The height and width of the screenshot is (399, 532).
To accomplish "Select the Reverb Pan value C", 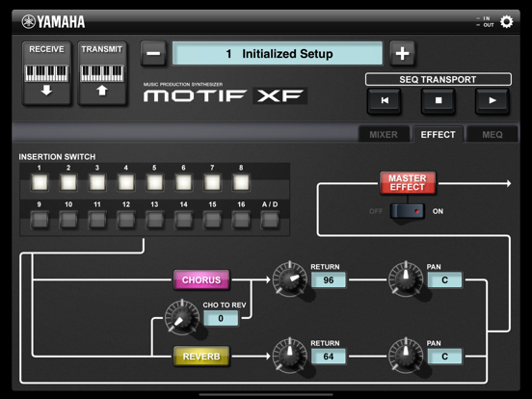I will click(444, 357).
